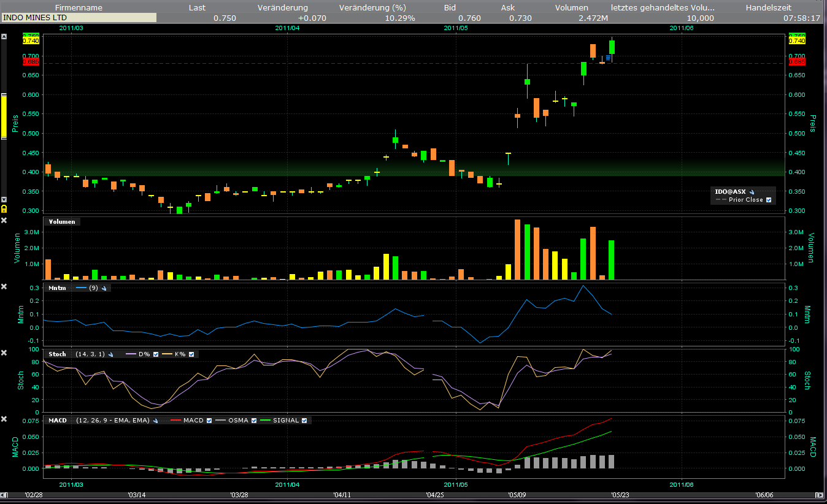The width and height of the screenshot is (827, 504).
Task: Close the MACD sub-chart panel
Action: [x=4, y=419]
